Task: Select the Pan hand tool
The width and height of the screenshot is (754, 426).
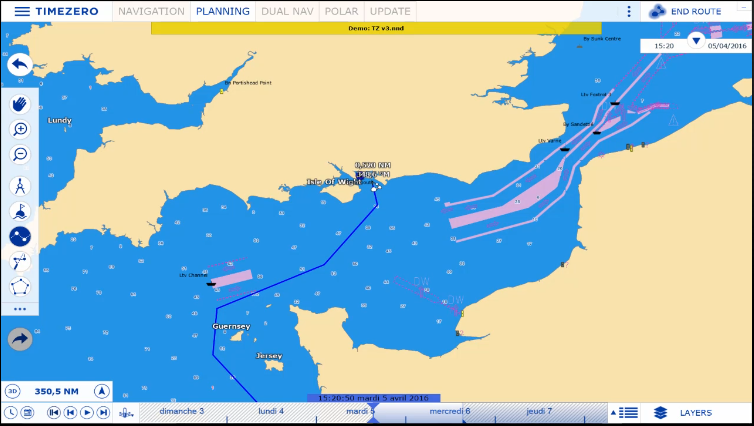Action: [x=20, y=104]
